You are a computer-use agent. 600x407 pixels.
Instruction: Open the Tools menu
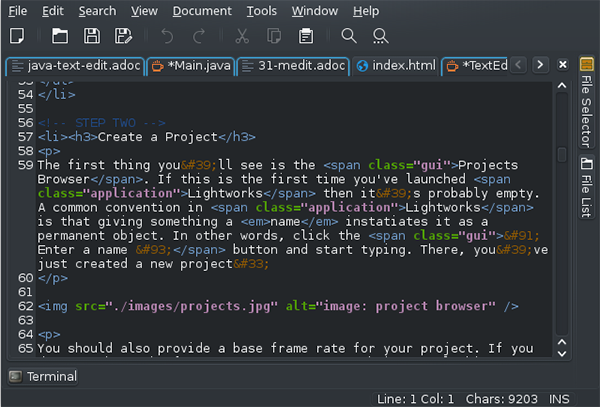pyautogui.click(x=262, y=11)
